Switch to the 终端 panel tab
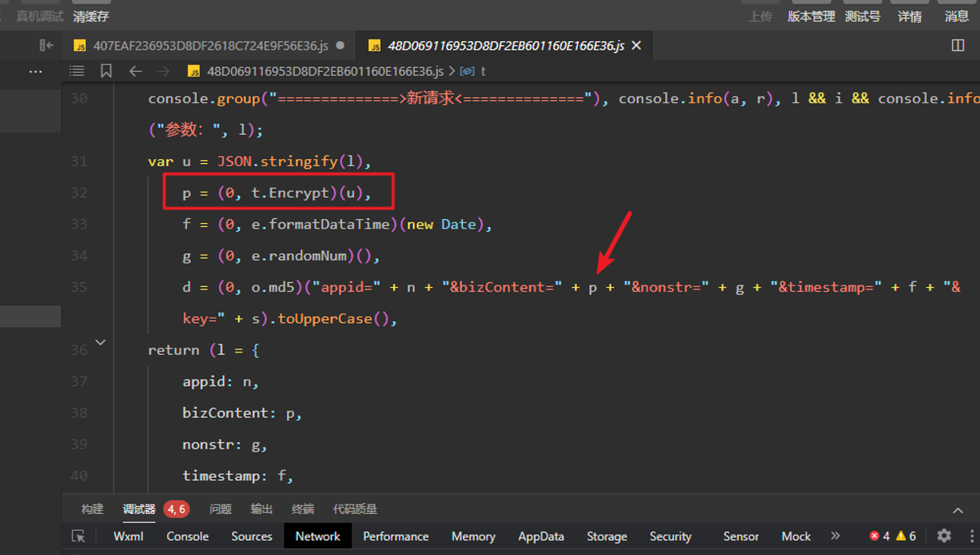 click(x=303, y=509)
